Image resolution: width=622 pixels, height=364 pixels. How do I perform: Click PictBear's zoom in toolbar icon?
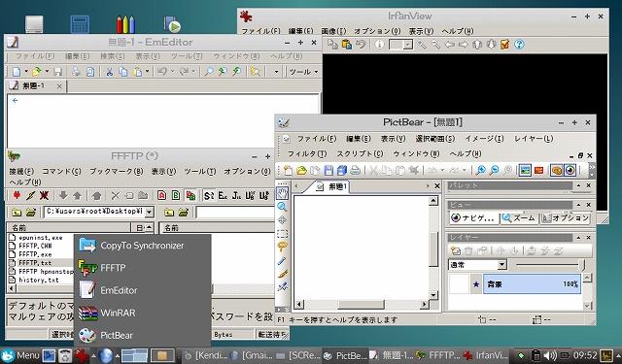(x=480, y=170)
